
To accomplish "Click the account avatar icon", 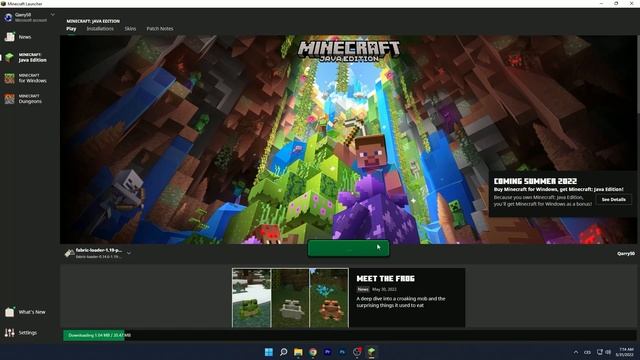I will [8, 17].
